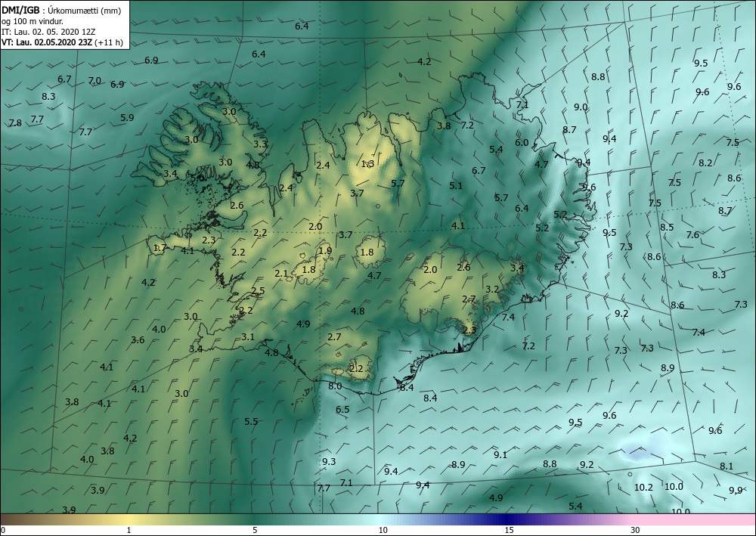Click the 7.8 value on the map
Image resolution: width=756 pixels, height=536 pixels.
15,123
